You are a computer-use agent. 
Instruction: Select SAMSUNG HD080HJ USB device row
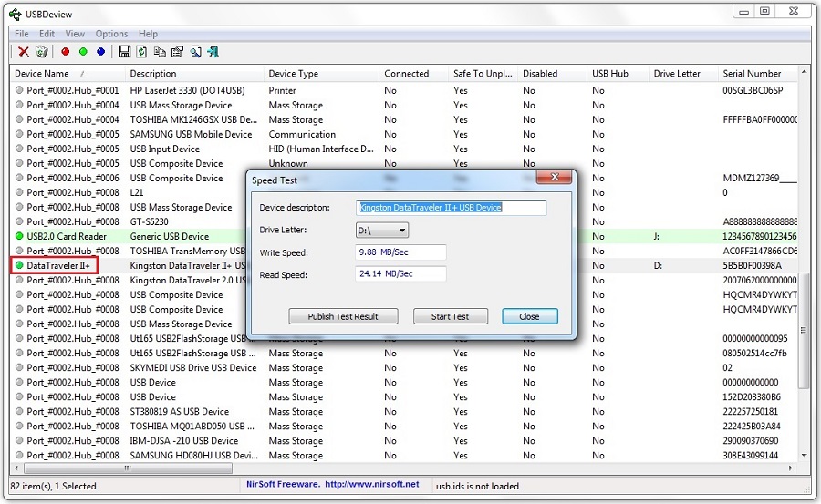[404, 456]
